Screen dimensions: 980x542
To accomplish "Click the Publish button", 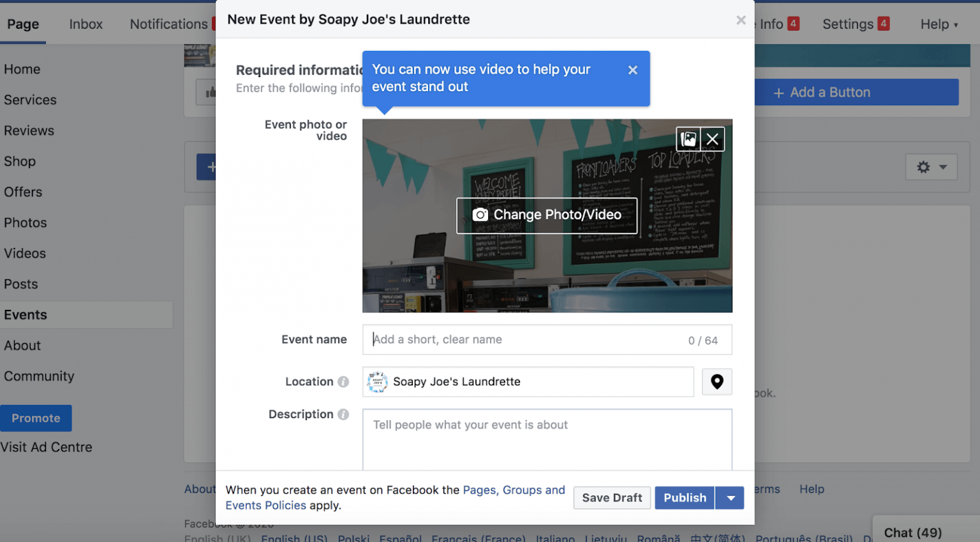I will pyautogui.click(x=685, y=498).
